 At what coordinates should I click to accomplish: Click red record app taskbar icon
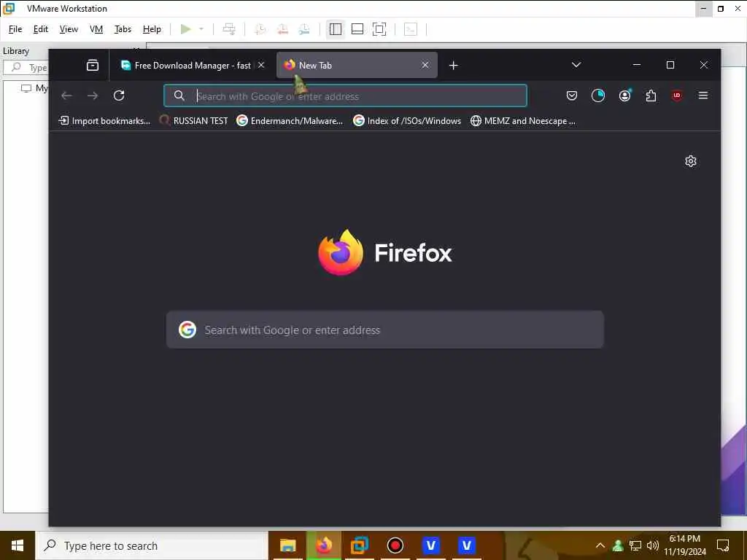coord(395,545)
